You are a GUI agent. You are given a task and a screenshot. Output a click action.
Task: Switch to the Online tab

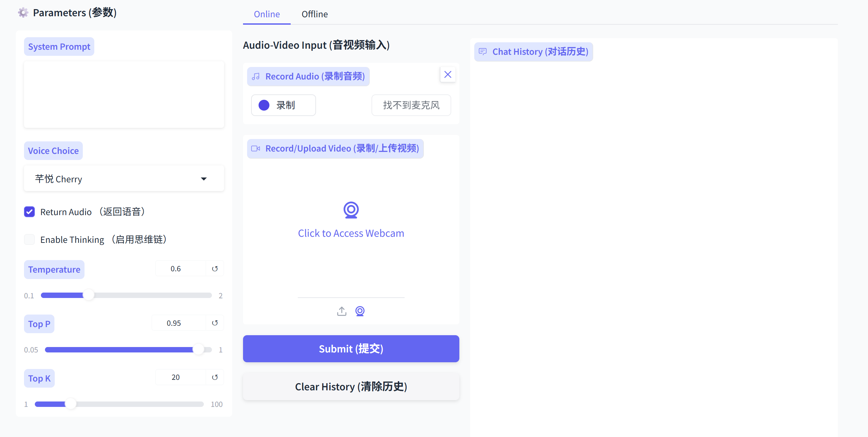[x=267, y=14]
